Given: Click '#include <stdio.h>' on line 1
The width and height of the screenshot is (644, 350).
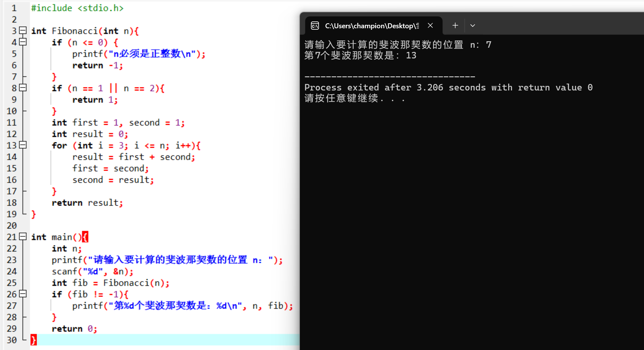Looking at the screenshot, I should [x=77, y=8].
